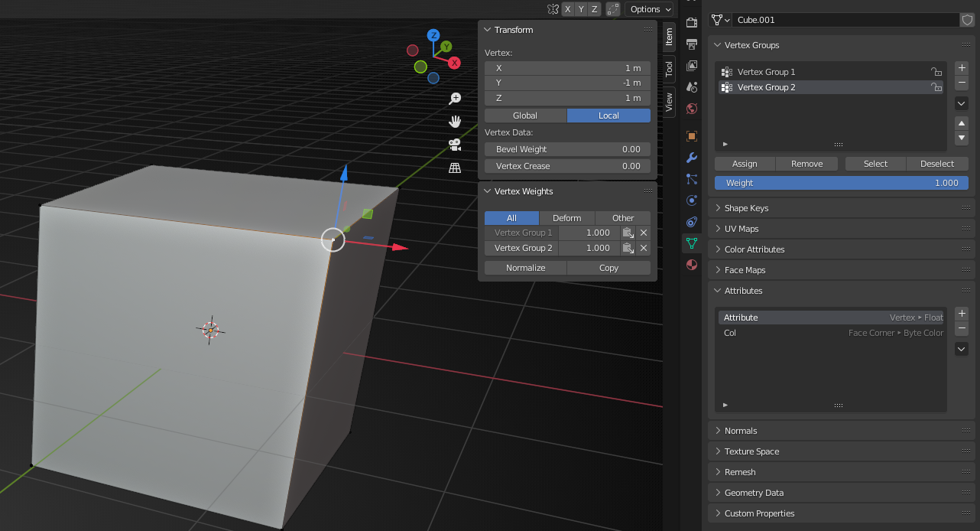Open the Physics properties icon
This screenshot has width=980, height=531.
point(692,200)
